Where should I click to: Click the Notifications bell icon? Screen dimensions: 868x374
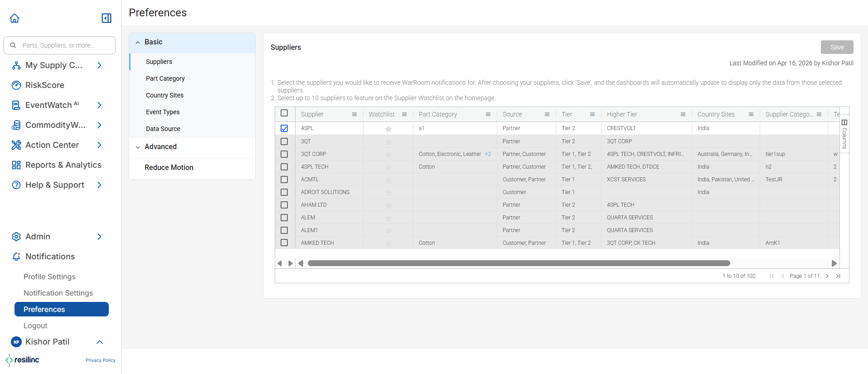click(x=16, y=257)
